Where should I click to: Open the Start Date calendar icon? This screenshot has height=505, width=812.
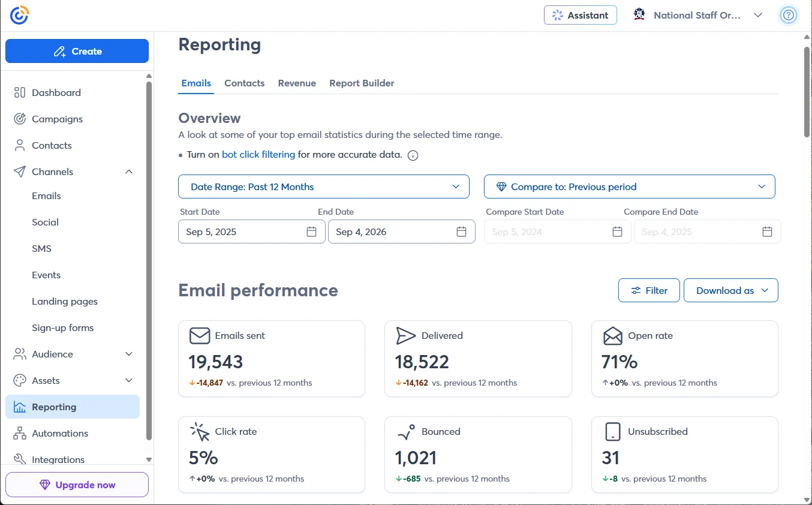pos(312,232)
